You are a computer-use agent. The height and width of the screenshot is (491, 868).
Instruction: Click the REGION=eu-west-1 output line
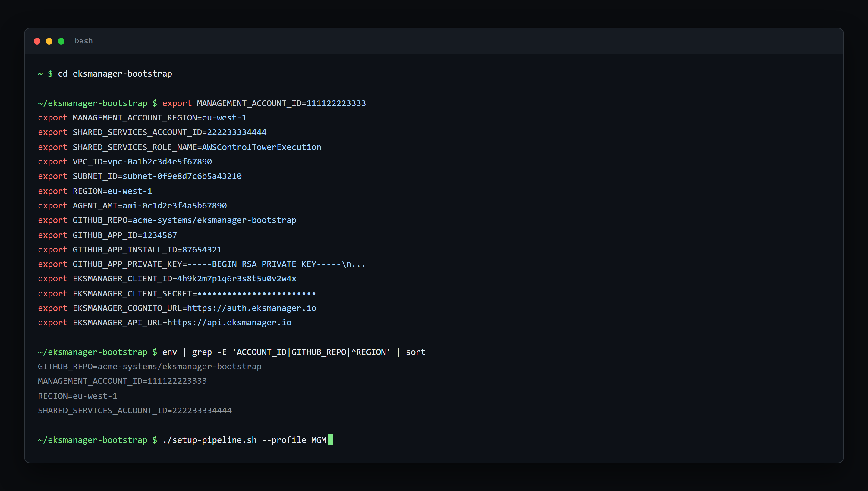[x=77, y=396]
